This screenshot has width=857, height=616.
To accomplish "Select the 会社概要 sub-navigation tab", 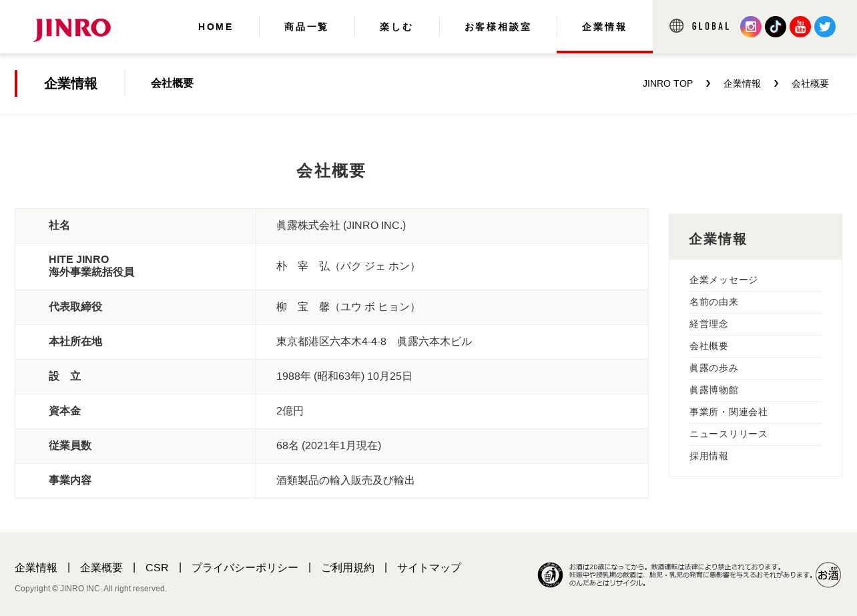I will (x=172, y=83).
